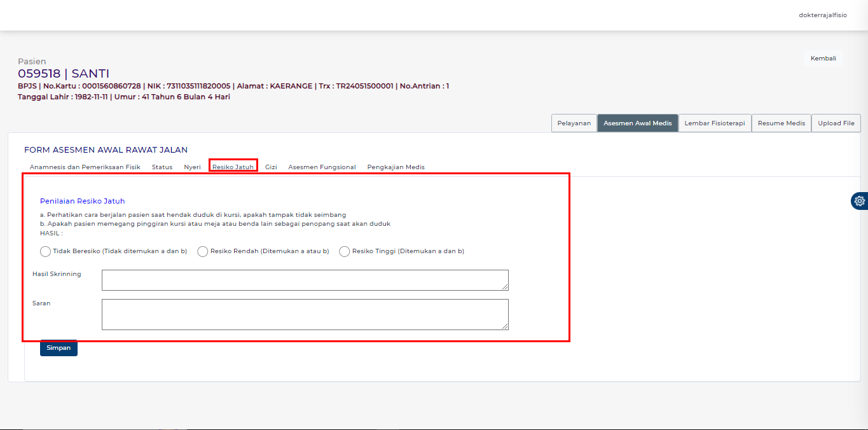
Task: Select Tidak Beresiko radio option
Action: (46, 251)
